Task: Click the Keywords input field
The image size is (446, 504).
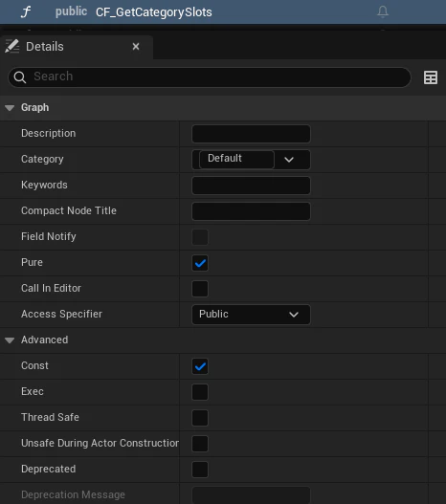Action: coord(251,186)
